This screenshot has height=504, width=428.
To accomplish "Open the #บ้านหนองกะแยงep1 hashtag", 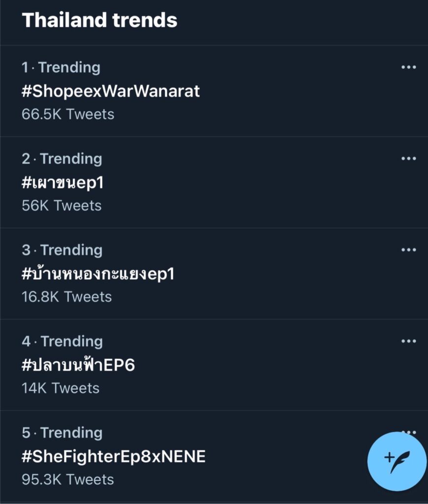I will [x=98, y=274].
